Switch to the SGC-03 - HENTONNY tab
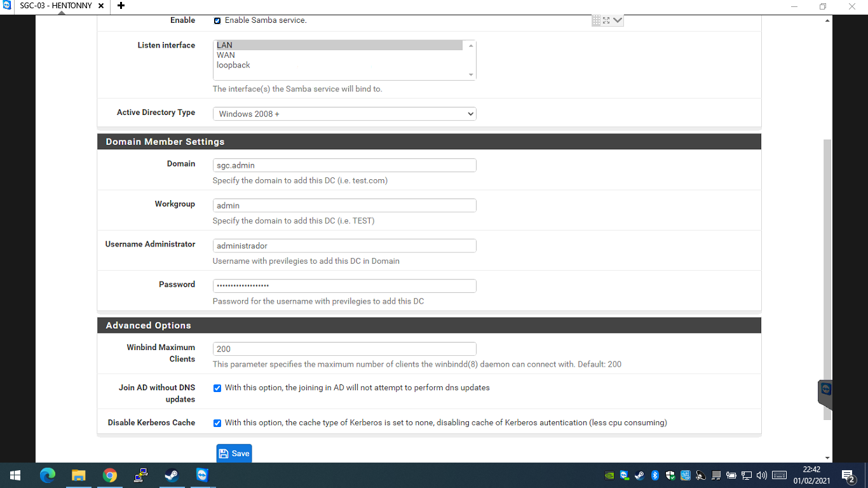 click(56, 6)
